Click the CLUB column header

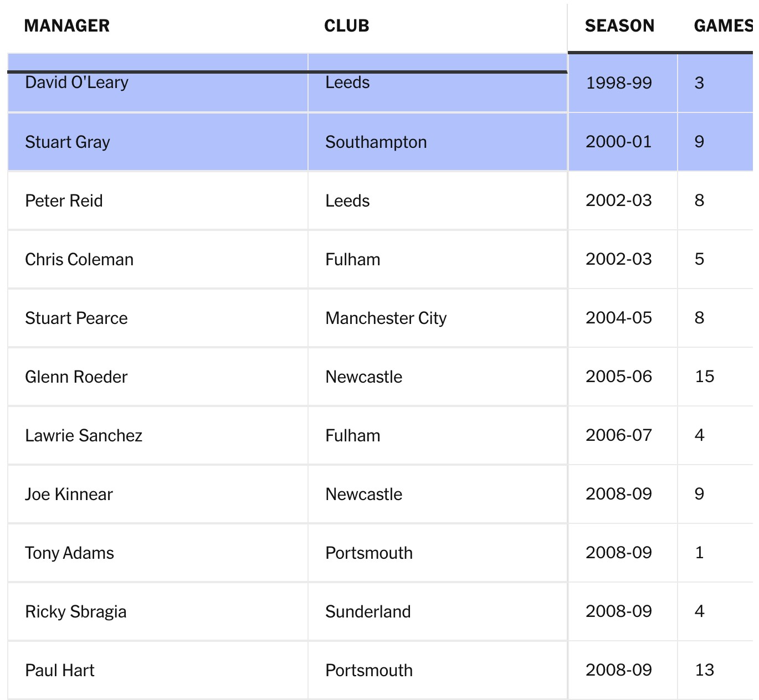click(x=347, y=26)
